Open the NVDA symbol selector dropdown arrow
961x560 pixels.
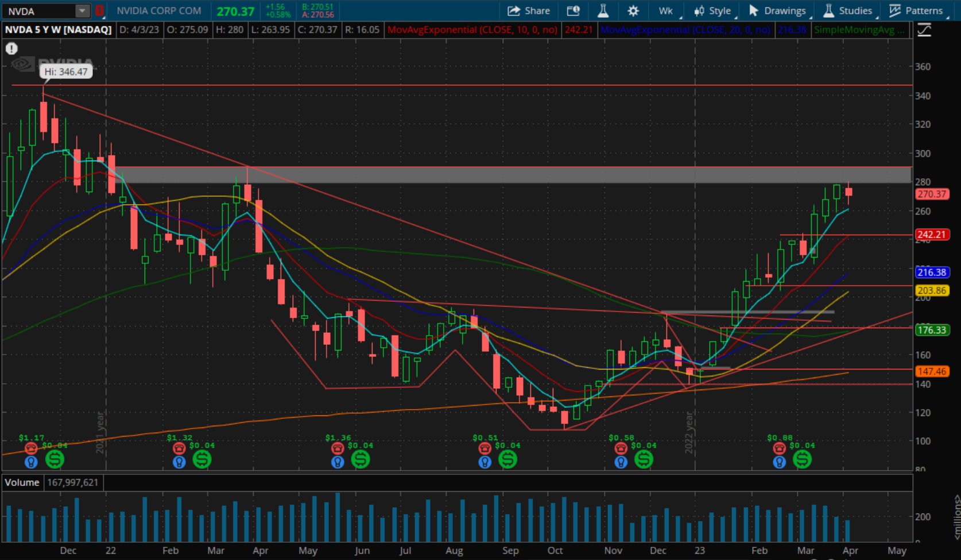(x=83, y=11)
